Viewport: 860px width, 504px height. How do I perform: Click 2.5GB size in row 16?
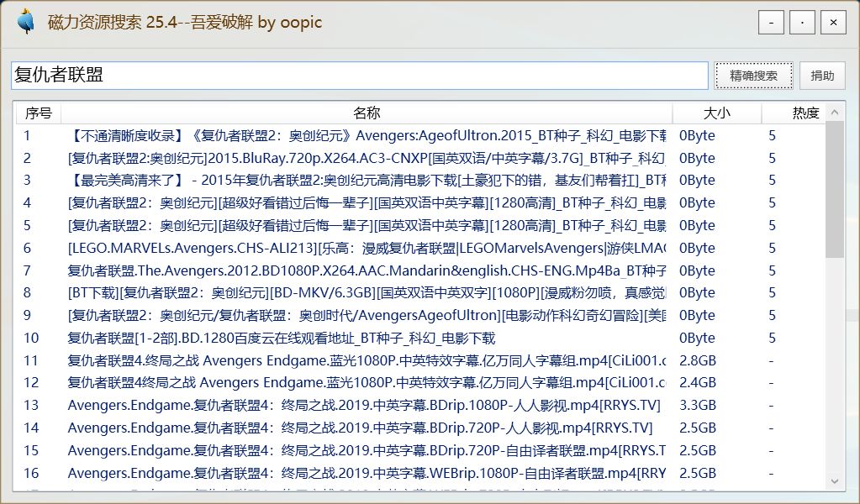[698, 473]
